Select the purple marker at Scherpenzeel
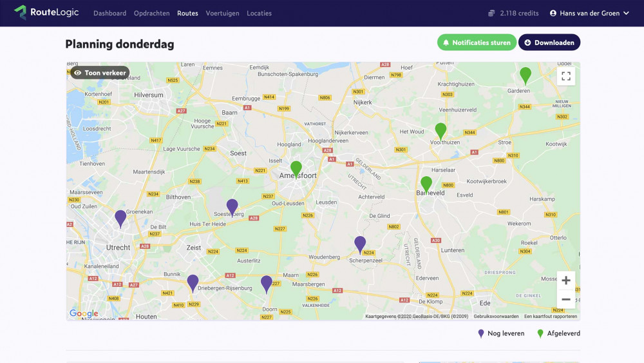644x363 pixels. tap(360, 244)
